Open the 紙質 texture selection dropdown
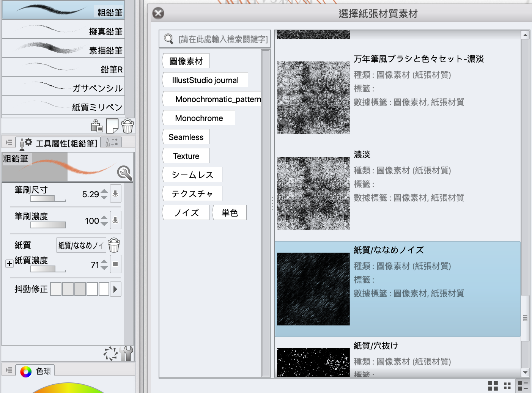Viewport: 532px width, 393px height. pos(81,245)
